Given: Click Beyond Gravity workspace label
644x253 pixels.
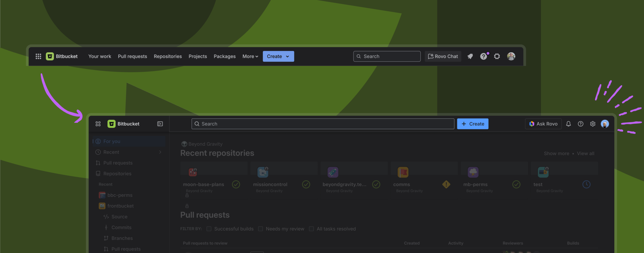Looking at the screenshot, I should [x=202, y=144].
